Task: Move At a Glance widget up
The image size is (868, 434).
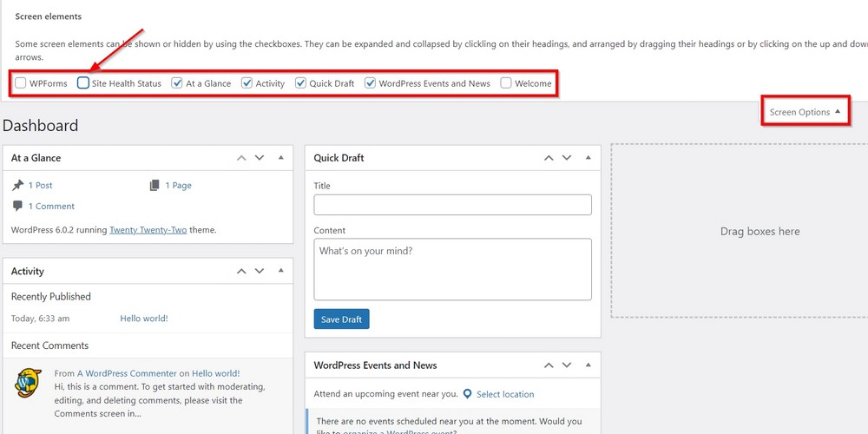Action: click(241, 158)
